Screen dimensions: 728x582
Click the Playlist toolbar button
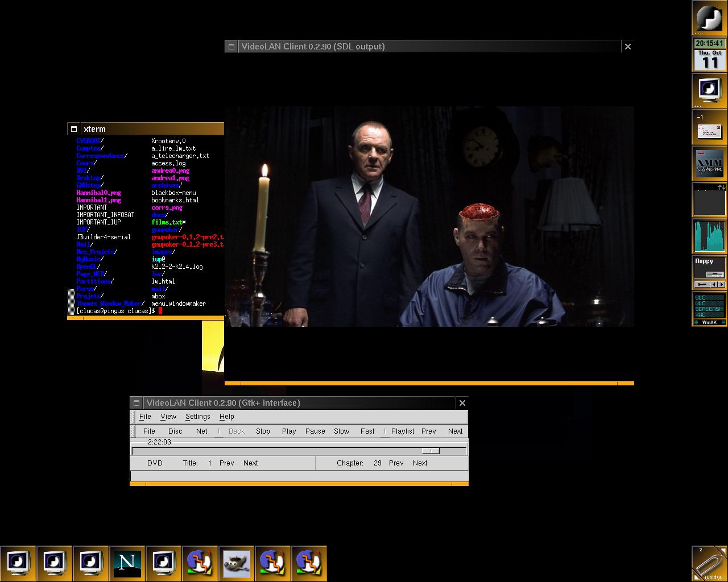click(x=403, y=431)
